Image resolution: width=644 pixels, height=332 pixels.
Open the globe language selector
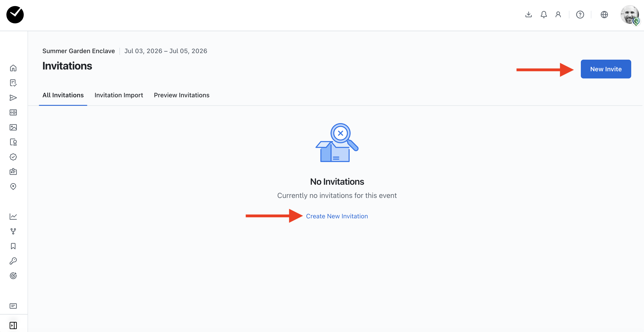click(x=604, y=15)
